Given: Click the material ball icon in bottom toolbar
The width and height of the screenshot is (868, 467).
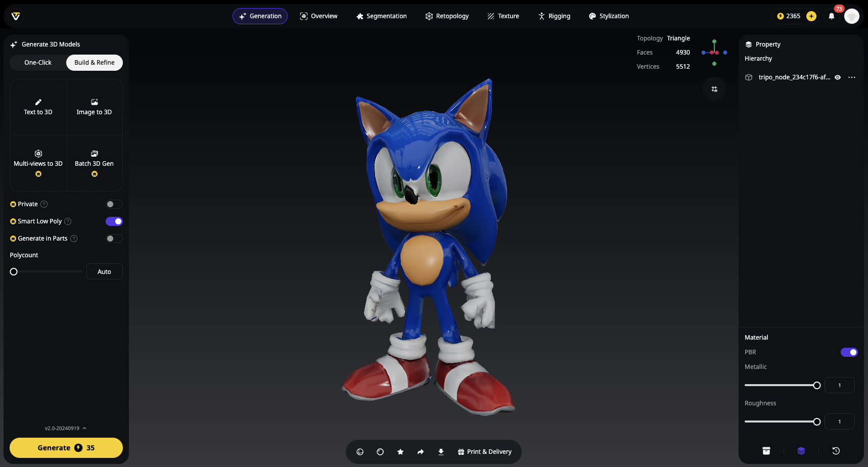Looking at the screenshot, I should 380,452.
